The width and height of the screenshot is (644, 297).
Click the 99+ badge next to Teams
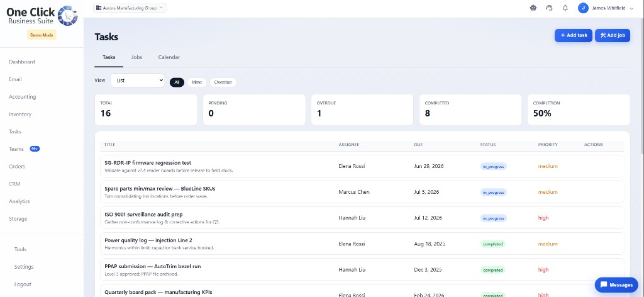[35, 148]
